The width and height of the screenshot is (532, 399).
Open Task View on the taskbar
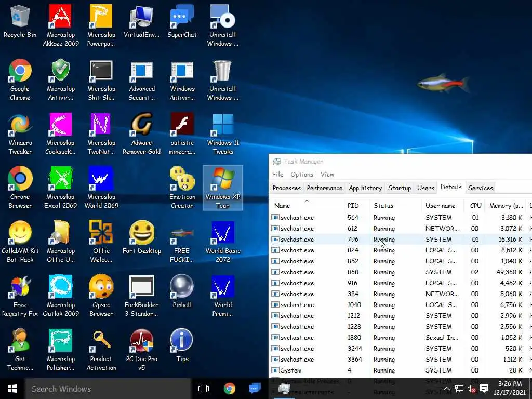coord(204,389)
